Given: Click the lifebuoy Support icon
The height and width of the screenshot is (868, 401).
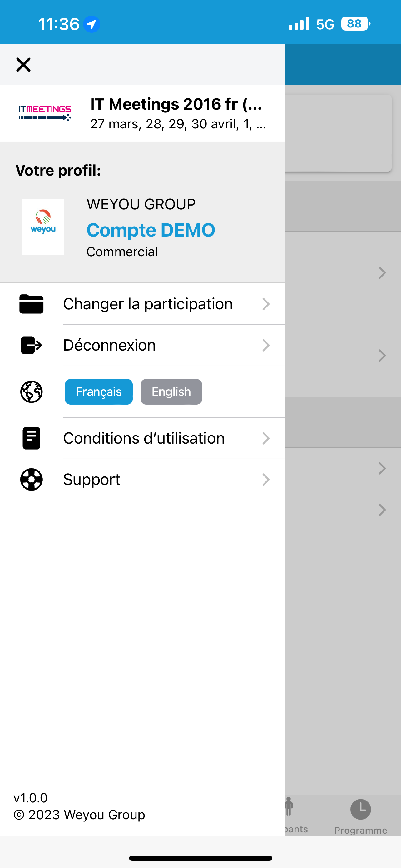Looking at the screenshot, I should tap(31, 479).
